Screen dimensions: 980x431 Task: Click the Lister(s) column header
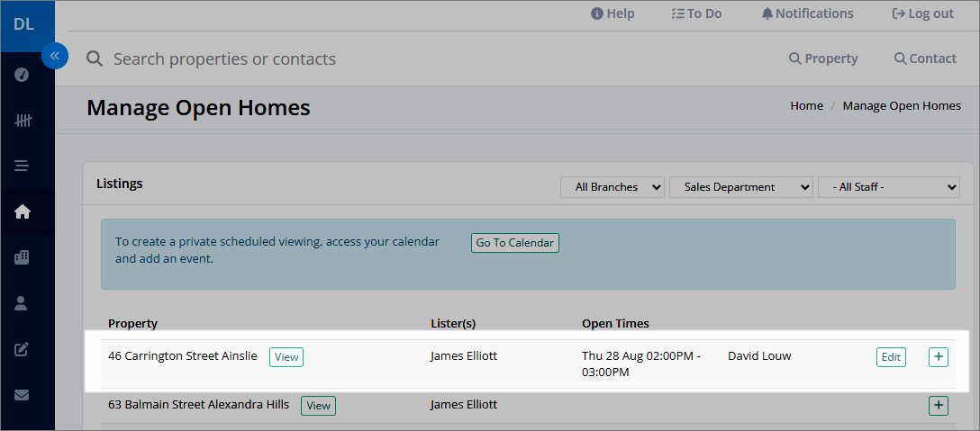pos(453,324)
